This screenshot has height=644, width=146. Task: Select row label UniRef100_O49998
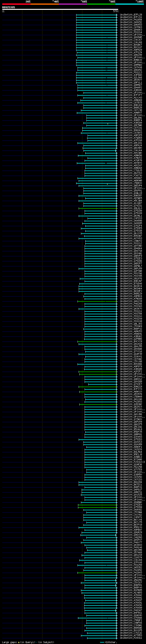coord(131,221)
